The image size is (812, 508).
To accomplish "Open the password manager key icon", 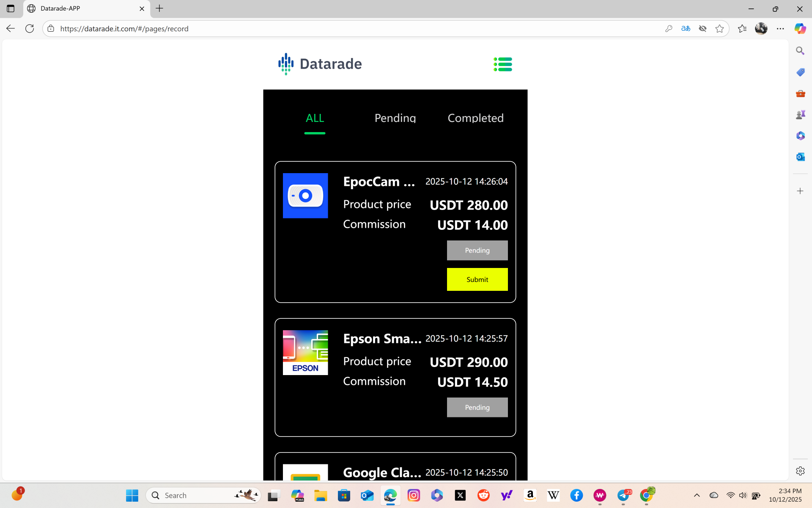I will (669, 29).
